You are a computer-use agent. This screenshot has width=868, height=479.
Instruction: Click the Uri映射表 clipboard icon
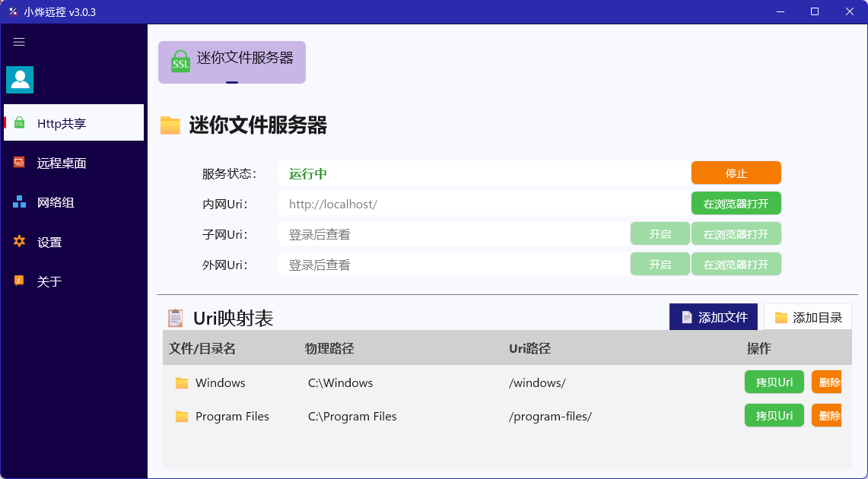point(176,318)
